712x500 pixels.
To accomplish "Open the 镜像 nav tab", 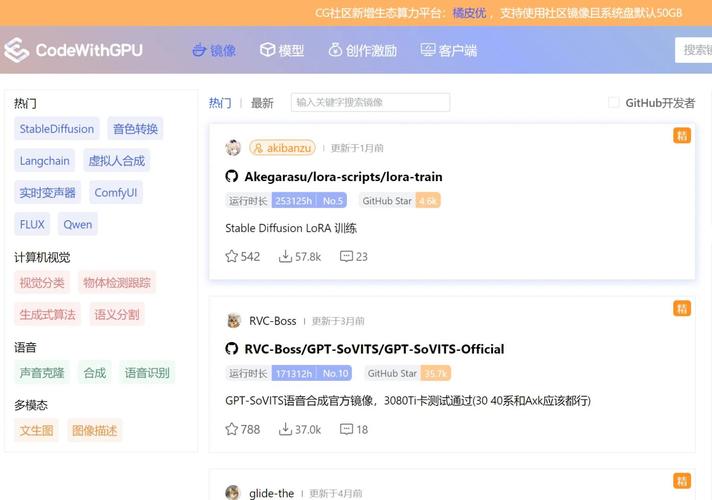I will 214,50.
